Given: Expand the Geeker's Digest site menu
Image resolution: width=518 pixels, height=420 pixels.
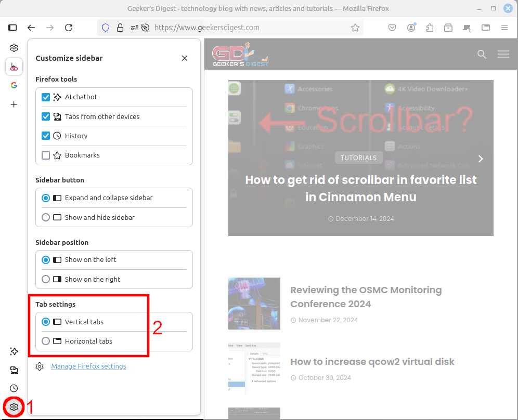Looking at the screenshot, I should click(x=503, y=54).
